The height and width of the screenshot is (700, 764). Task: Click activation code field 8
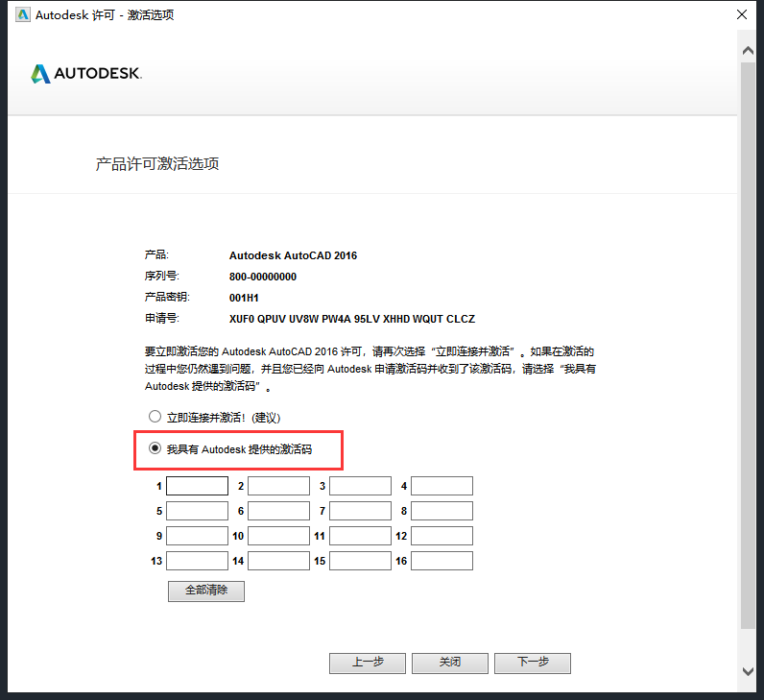click(x=442, y=511)
